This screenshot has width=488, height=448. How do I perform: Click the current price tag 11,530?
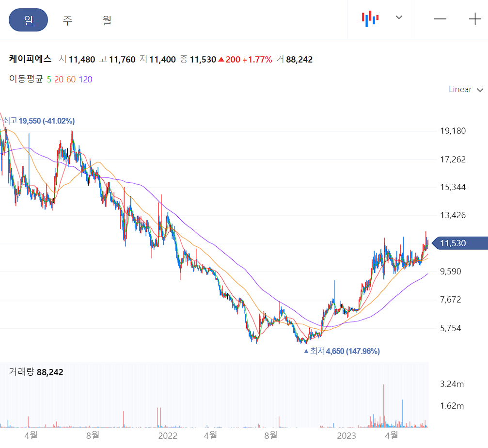click(459, 243)
